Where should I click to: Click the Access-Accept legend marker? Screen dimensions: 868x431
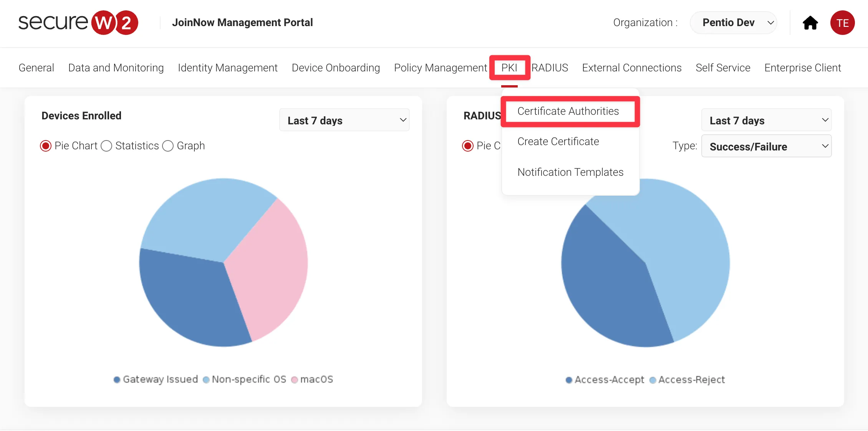coord(569,380)
